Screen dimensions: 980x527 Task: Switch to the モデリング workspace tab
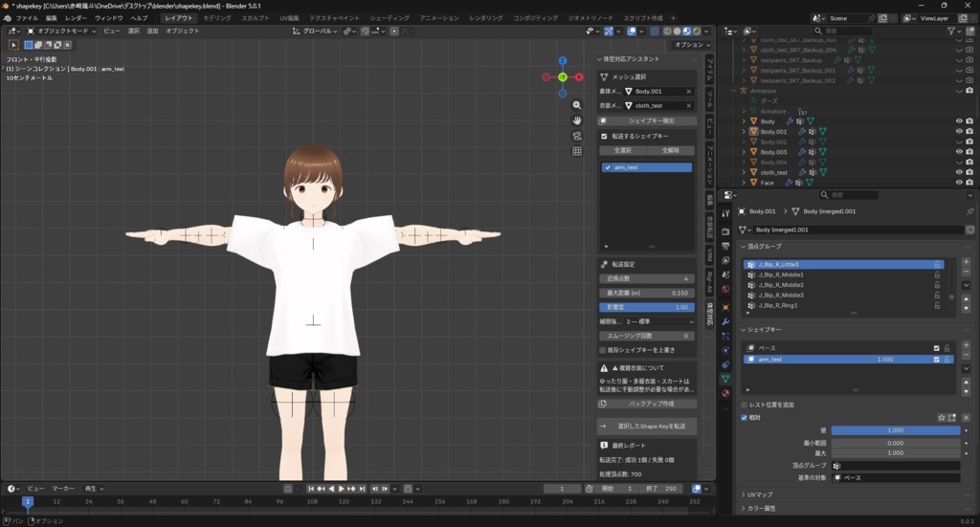(217, 18)
